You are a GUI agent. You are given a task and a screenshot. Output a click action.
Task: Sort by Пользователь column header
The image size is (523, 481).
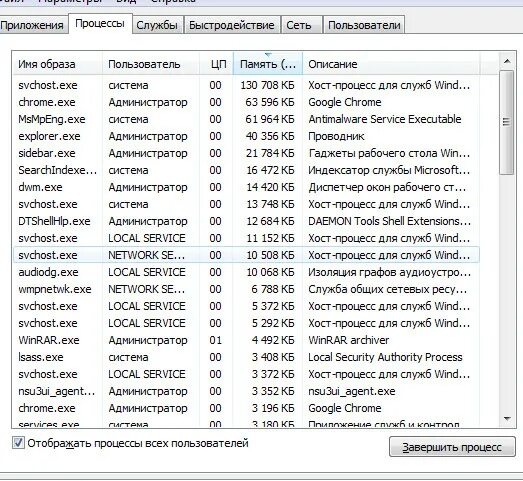[x=151, y=64]
